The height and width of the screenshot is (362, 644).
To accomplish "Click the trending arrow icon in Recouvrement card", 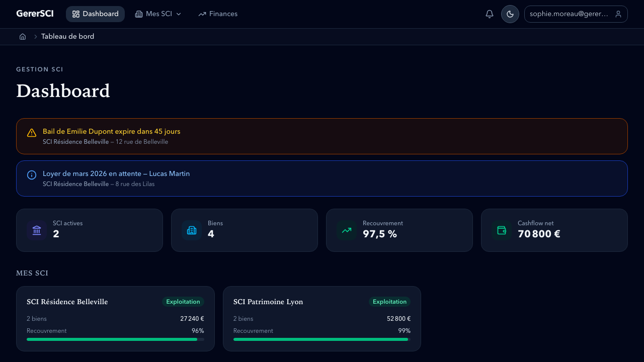I will (x=347, y=230).
